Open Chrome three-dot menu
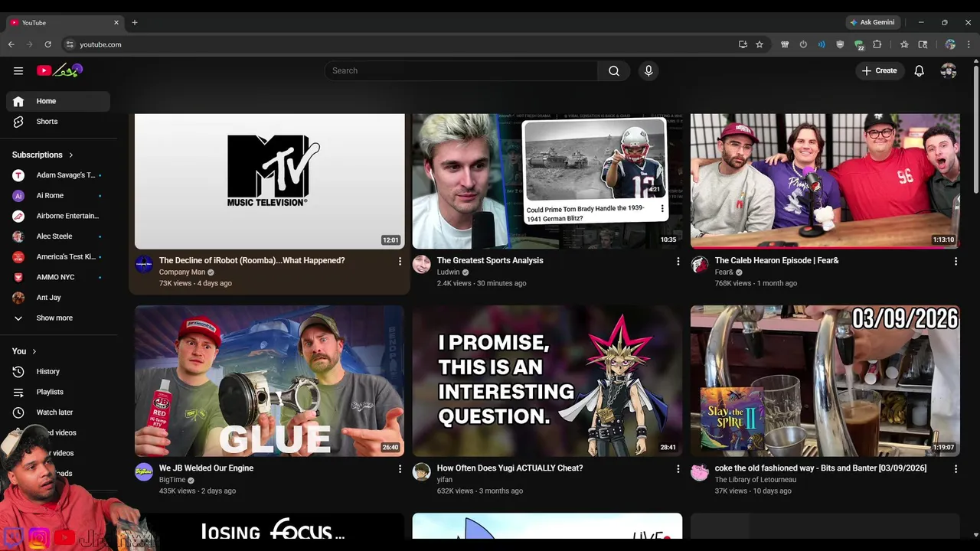 tap(969, 44)
